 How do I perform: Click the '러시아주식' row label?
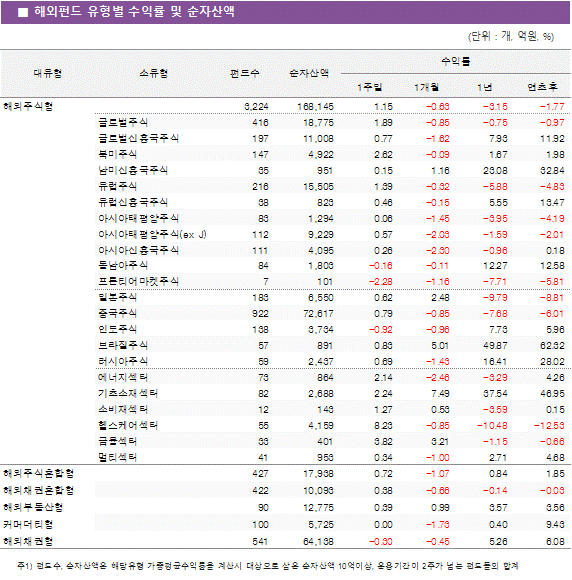click(123, 361)
